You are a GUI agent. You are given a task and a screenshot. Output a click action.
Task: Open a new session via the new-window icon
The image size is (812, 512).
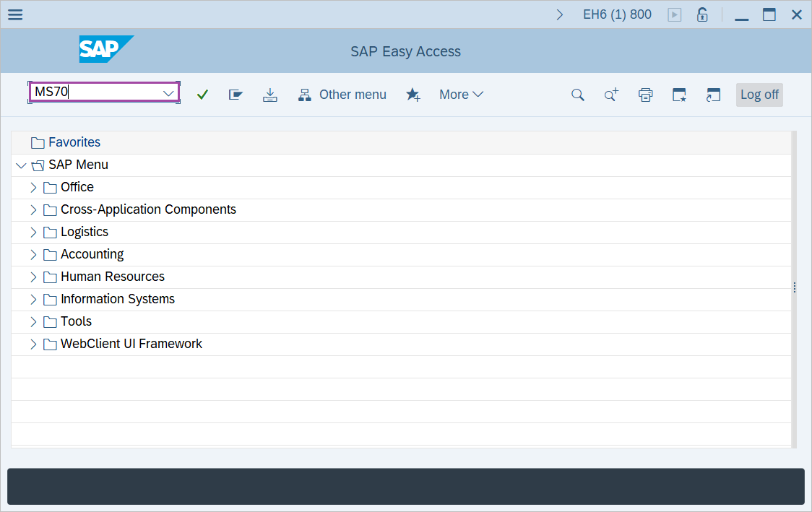(713, 95)
